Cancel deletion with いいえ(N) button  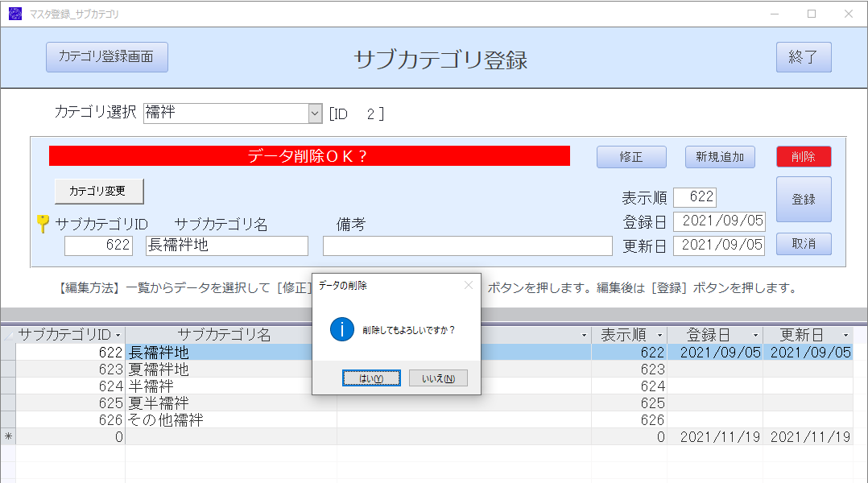pos(438,378)
